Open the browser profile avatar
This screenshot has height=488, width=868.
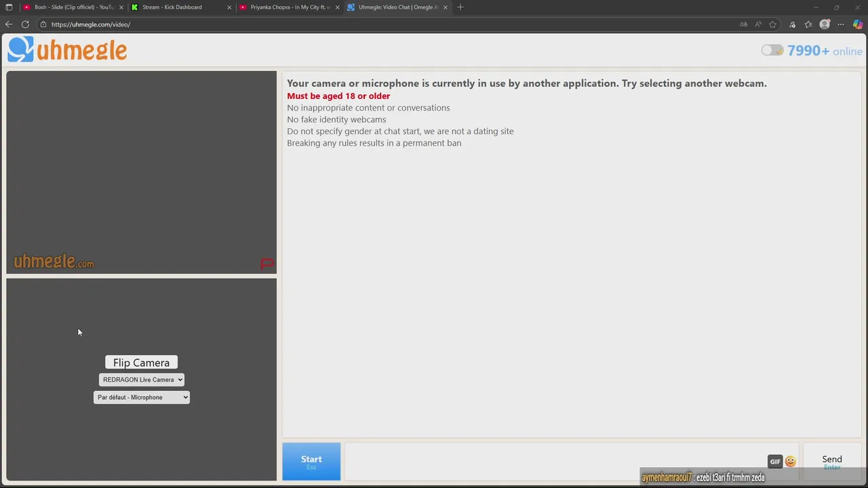825,24
